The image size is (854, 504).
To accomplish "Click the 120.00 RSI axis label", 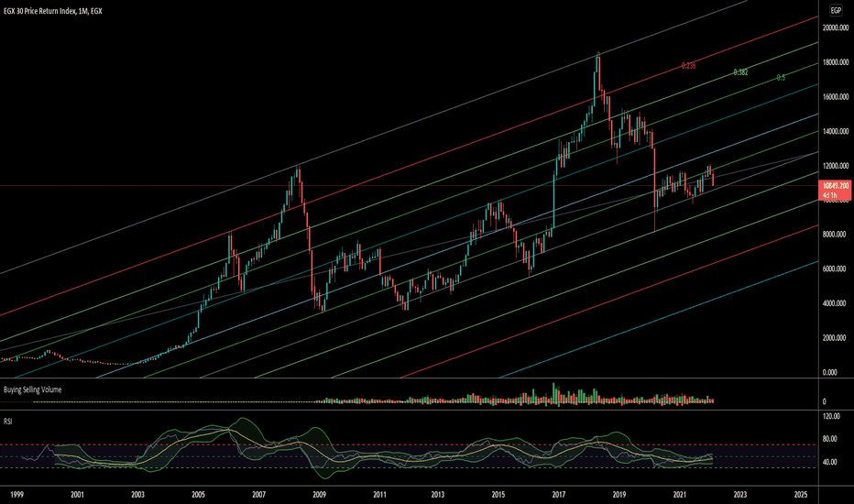I will (831, 416).
